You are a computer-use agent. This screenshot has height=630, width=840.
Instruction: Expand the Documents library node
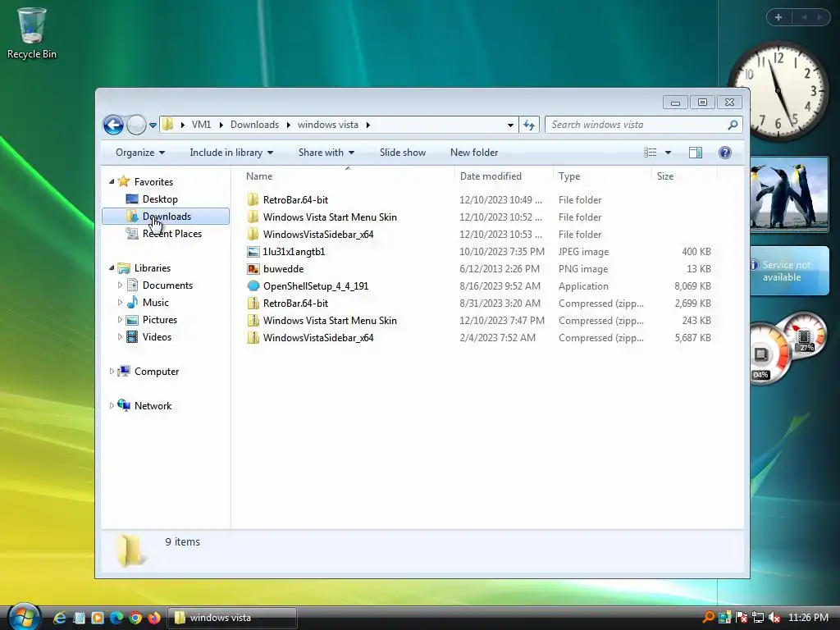pos(120,285)
